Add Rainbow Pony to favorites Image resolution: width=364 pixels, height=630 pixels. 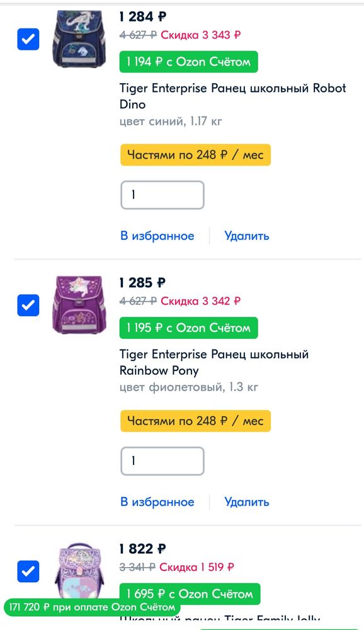pos(154,501)
